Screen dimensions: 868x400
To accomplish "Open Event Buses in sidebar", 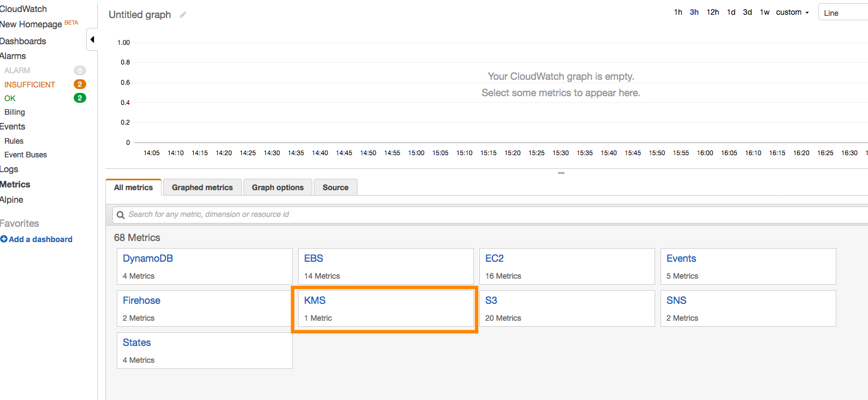I will pos(26,155).
